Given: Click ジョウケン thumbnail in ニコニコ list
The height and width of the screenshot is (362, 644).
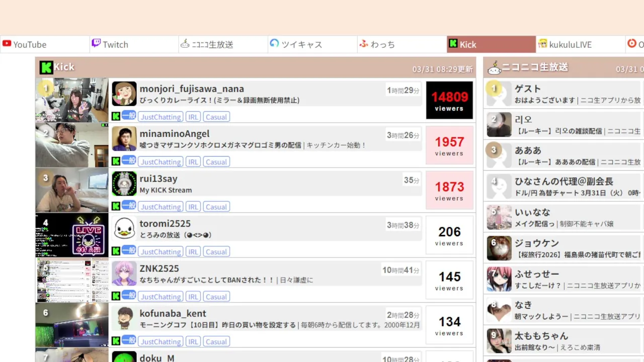Looking at the screenshot, I should [x=499, y=248].
